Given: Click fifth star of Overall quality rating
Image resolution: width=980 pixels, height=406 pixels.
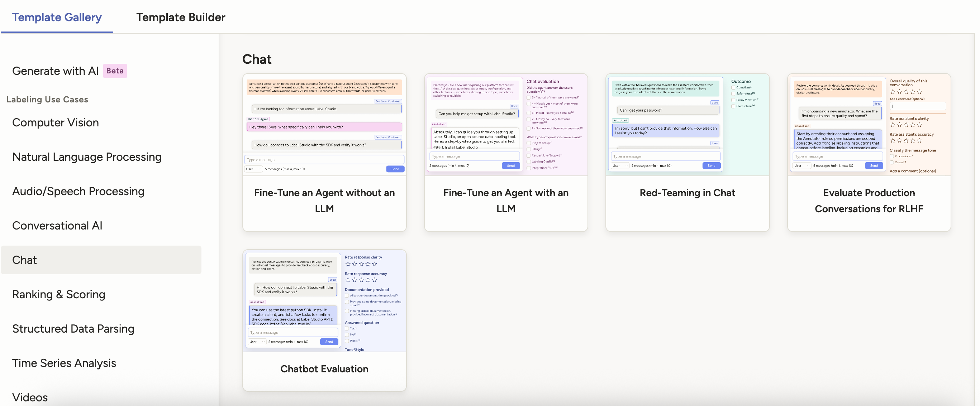Looking at the screenshot, I should pos(919,92).
